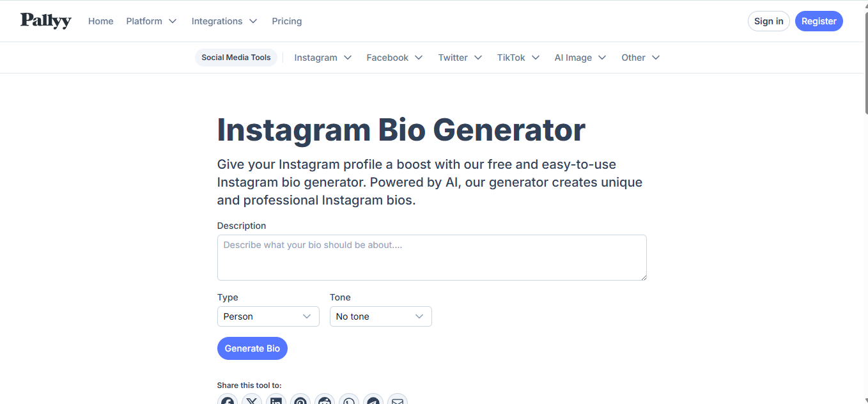Switch to the Social Media Tools tab
The height and width of the screenshot is (404, 868).
pos(236,58)
